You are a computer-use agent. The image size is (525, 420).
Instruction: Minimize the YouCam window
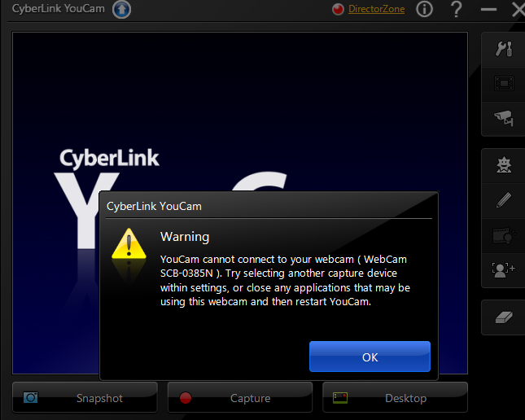coord(488,10)
